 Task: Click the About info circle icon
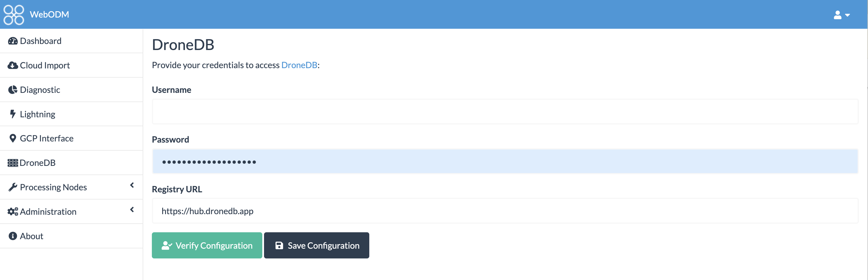click(13, 236)
